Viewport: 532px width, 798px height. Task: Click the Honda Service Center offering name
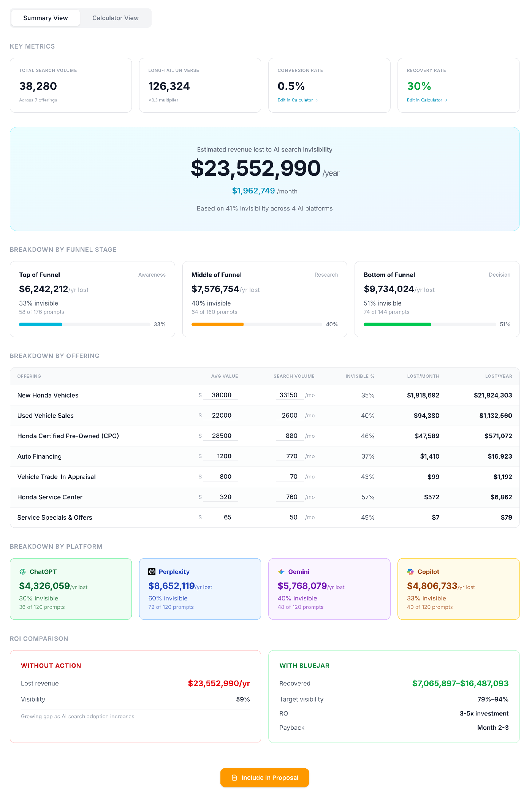point(50,497)
